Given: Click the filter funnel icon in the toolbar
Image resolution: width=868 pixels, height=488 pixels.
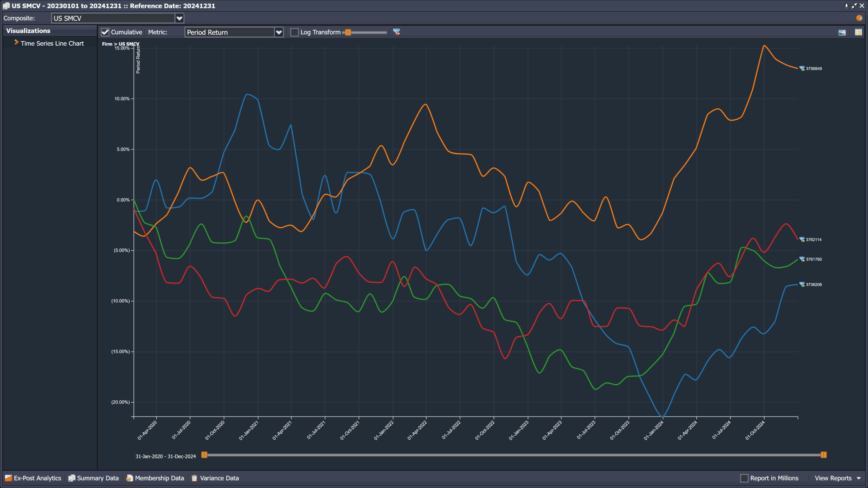Looking at the screenshot, I should click(x=396, y=32).
